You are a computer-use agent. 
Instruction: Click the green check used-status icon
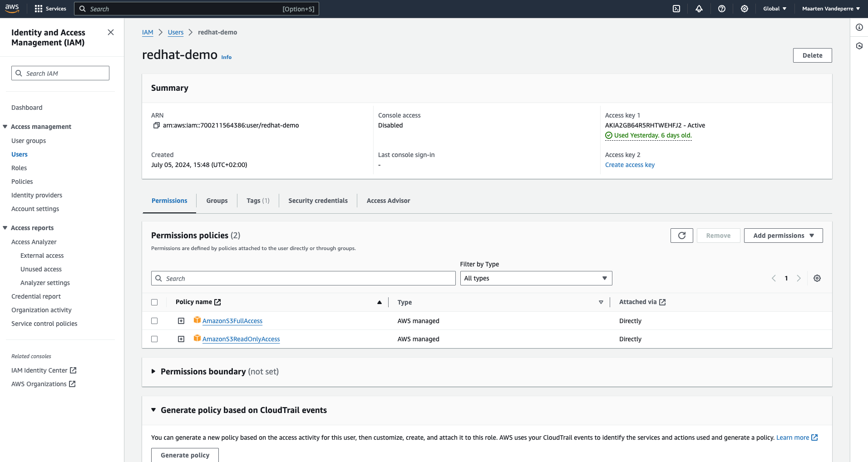(x=609, y=135)
